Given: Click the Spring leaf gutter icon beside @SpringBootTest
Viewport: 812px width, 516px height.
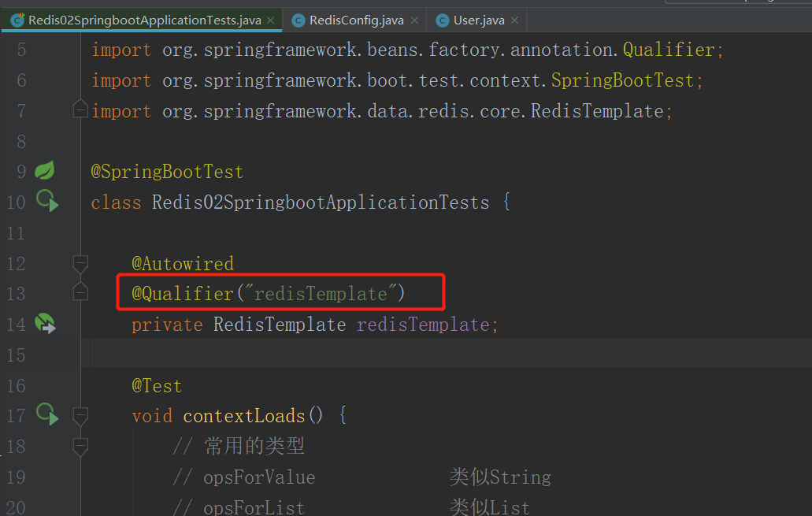Looking at the screenshot, I should [45, 170].
